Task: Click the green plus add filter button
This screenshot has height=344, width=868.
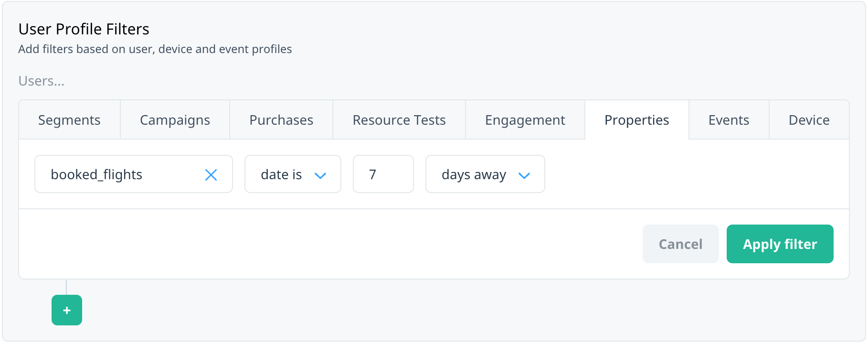Action: [67, 310]
